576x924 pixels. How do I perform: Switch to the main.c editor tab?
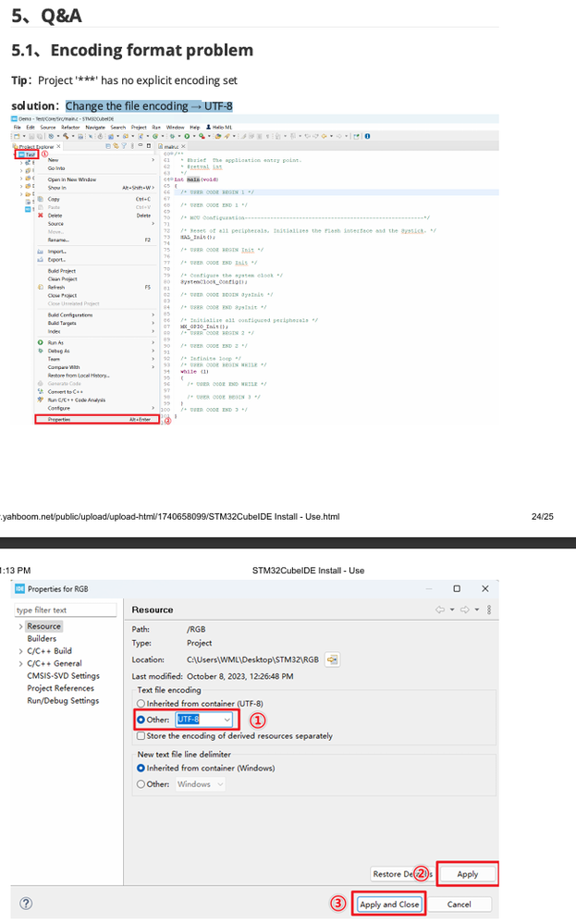pos(171,146)
